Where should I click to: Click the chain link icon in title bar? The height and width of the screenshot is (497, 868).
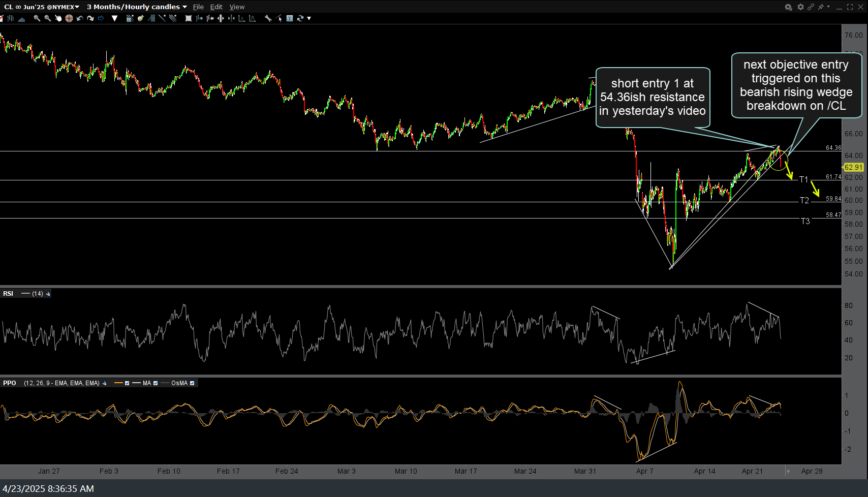tap(811, 7)
